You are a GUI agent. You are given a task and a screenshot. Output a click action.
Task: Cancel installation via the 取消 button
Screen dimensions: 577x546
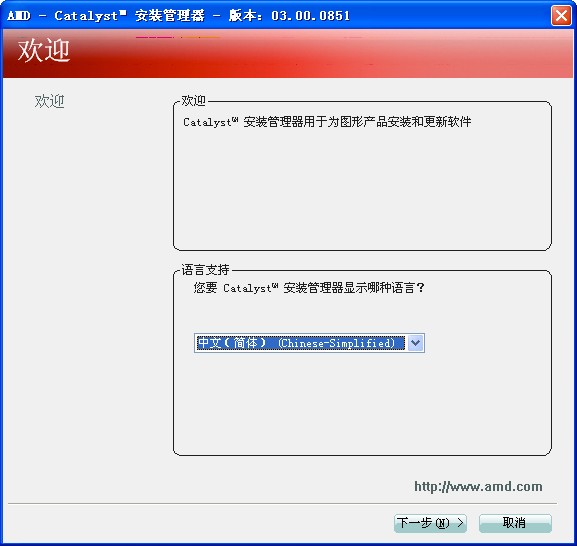click(515, 523)
